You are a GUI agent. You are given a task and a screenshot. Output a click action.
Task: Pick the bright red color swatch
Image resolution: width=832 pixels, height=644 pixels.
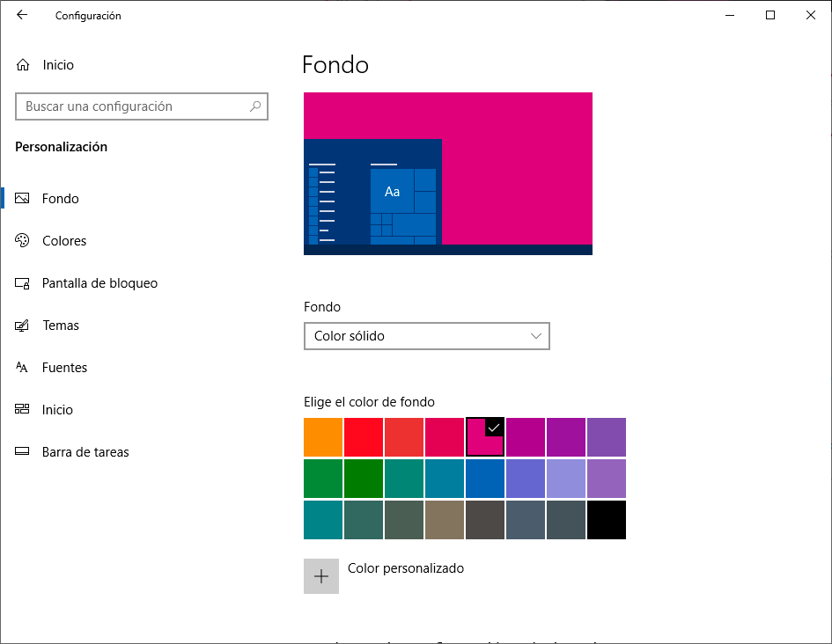pyautogui.click(x=364, y=437)
